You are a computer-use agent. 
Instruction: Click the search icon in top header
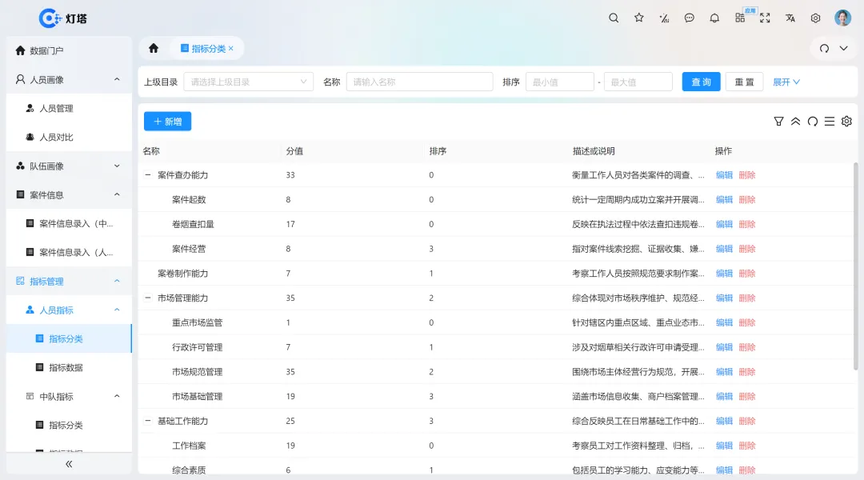point(614,18)
